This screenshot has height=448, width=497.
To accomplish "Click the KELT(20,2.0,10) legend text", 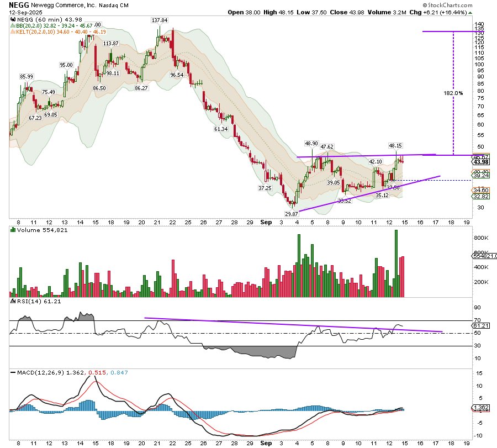I will pyautogui.click(x=61, y=31).
